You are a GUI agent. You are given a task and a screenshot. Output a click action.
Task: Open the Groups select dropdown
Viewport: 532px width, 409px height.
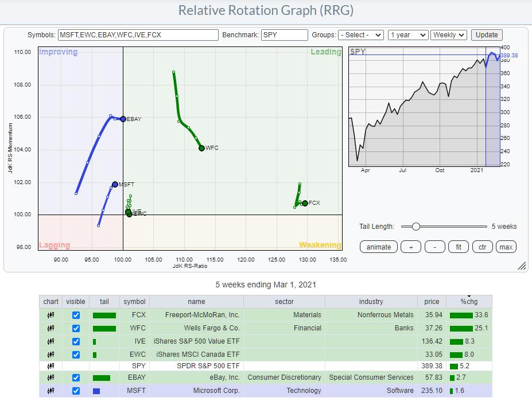tap(360, 35)
